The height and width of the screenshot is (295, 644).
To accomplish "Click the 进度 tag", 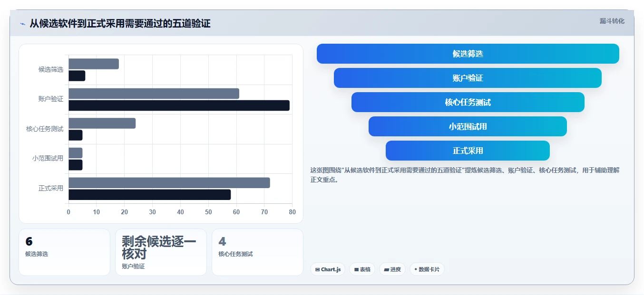I will (392, 269).
